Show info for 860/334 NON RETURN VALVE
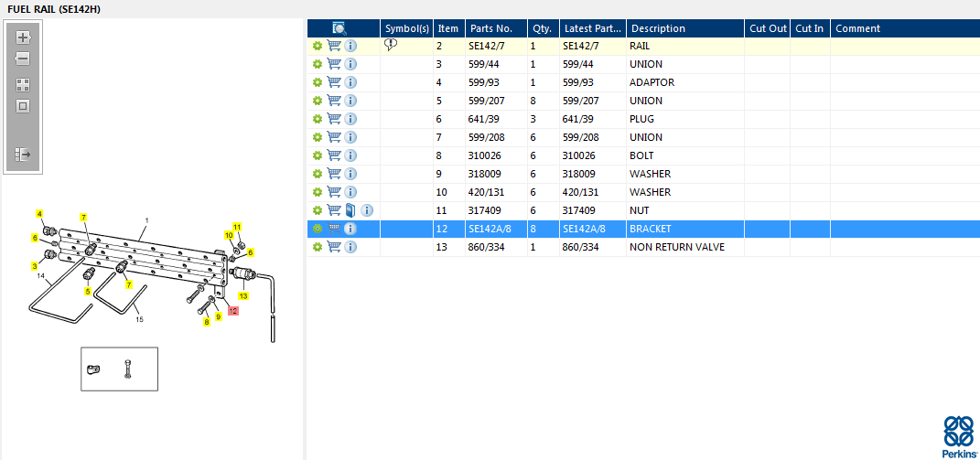Viewport: 980px width, 460px height. click(x=350, y=247)
